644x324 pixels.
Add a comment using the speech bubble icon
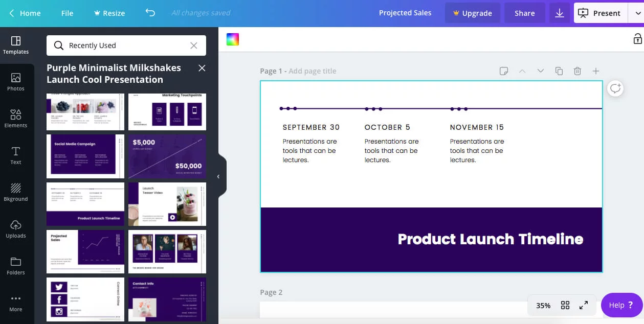coord(615,88)
